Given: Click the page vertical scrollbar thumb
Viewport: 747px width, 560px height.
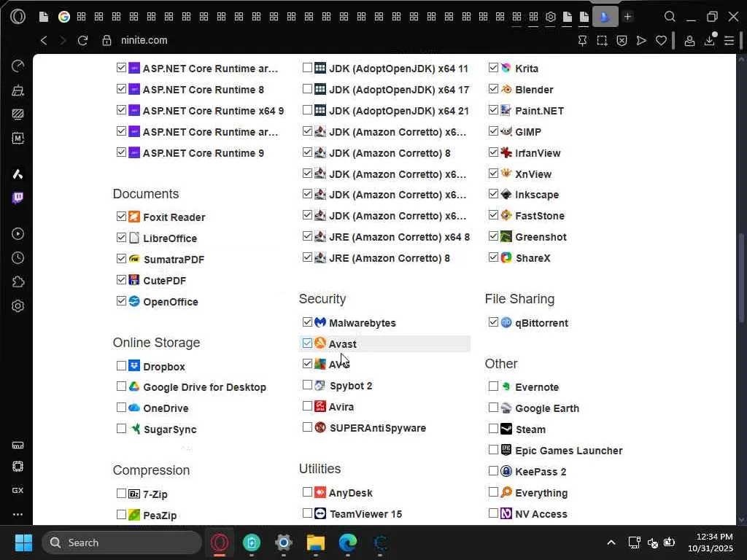Looking at the screenshot, I should point(741,277).
